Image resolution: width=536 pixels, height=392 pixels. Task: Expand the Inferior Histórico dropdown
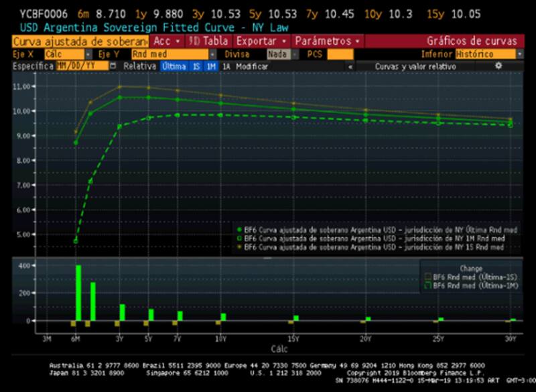[x=489, y=54]
